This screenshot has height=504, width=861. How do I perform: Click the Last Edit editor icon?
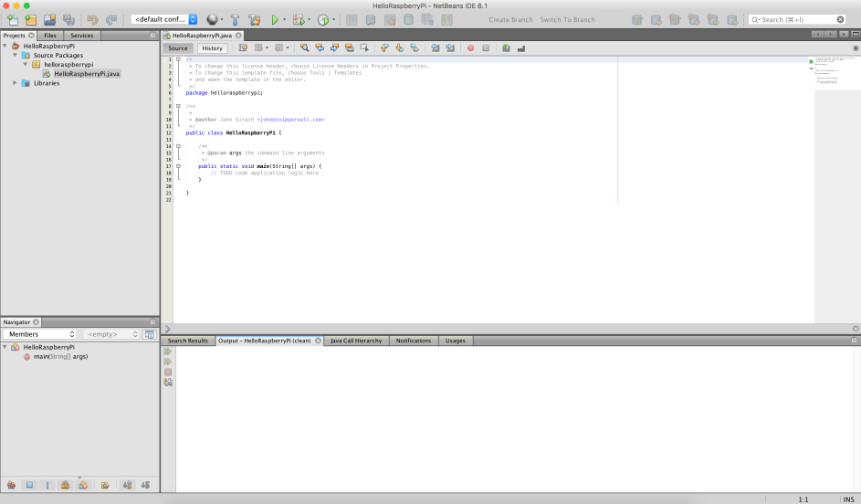click(243, 48)
